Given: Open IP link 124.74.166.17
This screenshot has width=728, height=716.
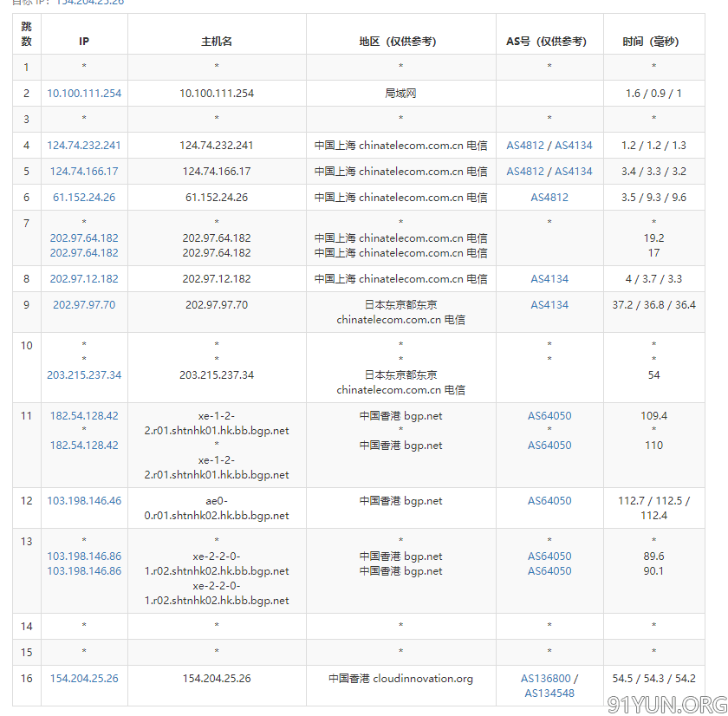Looking at the screenshot, I should tap(84, 172).
